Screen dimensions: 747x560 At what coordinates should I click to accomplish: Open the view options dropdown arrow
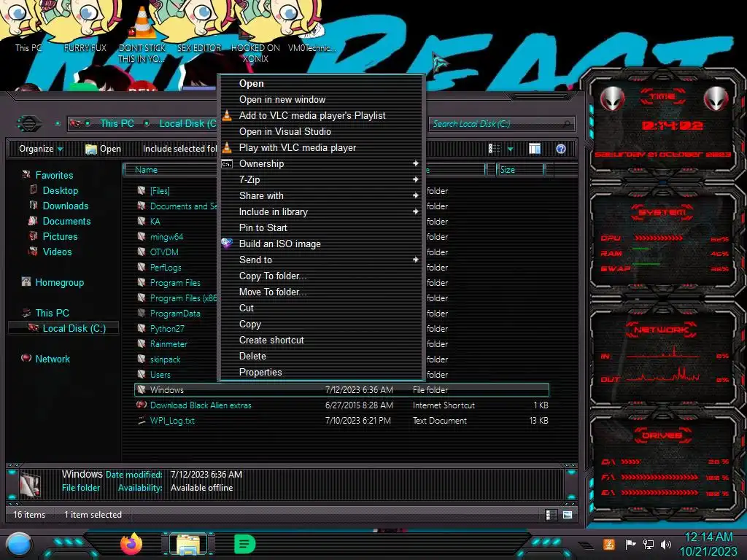tap(510, 149)
